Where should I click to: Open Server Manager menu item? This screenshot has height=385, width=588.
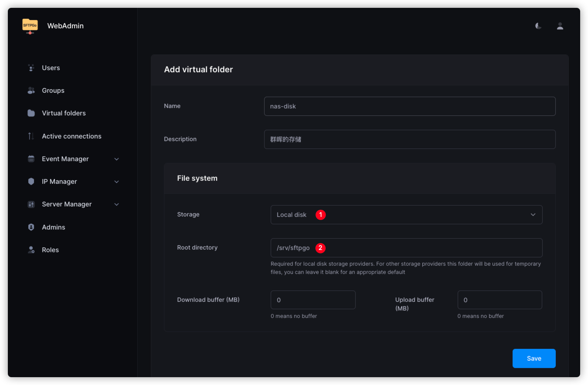[x=67, y=204]
